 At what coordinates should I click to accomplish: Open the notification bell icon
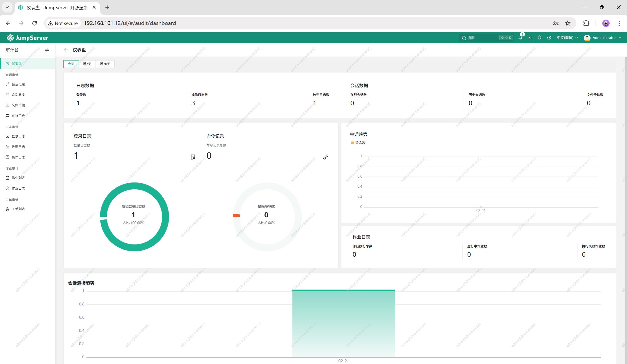coord(520,38)
